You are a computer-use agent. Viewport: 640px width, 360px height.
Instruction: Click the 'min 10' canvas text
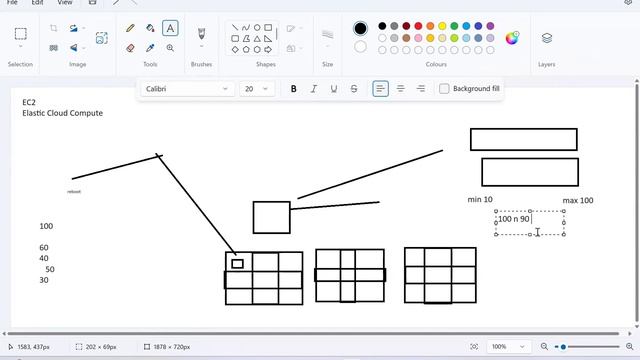click(480, 200)
